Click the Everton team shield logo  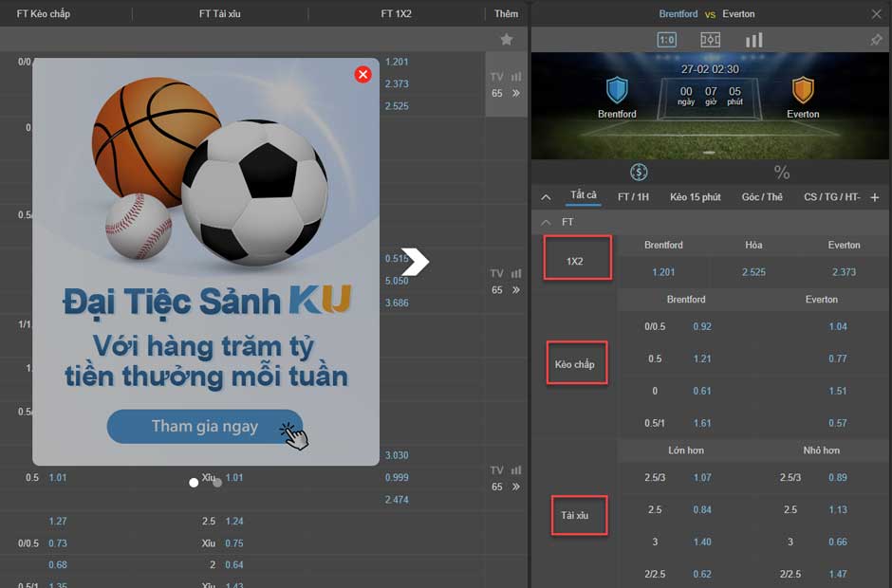803,90
